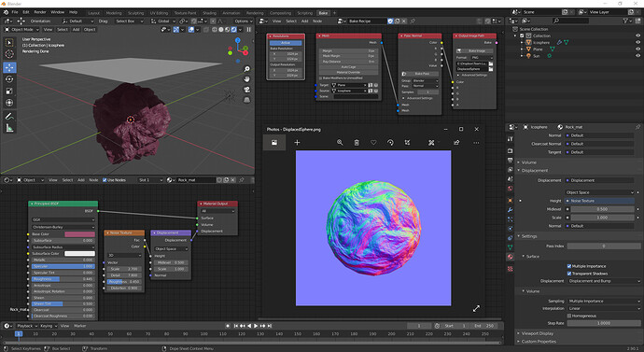Switch to the Modeling workspace tab
Viewport: 644px width, 352px height.
tap(114, 13)
